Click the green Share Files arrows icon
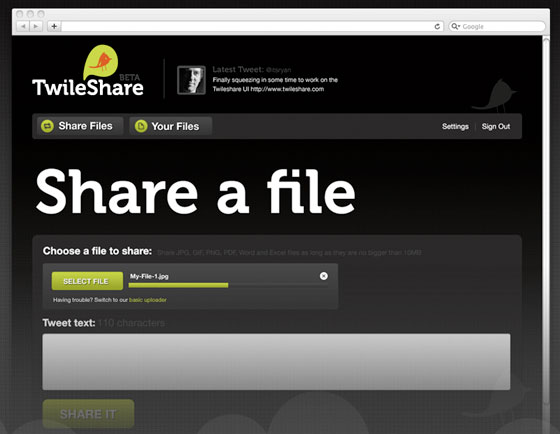The width and height of the screenshot is (560, 434). [x=47, y=126]
